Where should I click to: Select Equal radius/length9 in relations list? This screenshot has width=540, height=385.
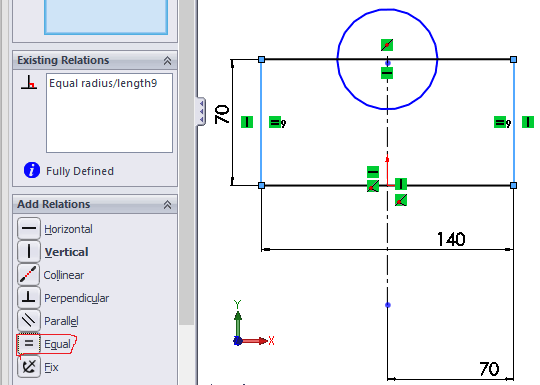point(103,83)
